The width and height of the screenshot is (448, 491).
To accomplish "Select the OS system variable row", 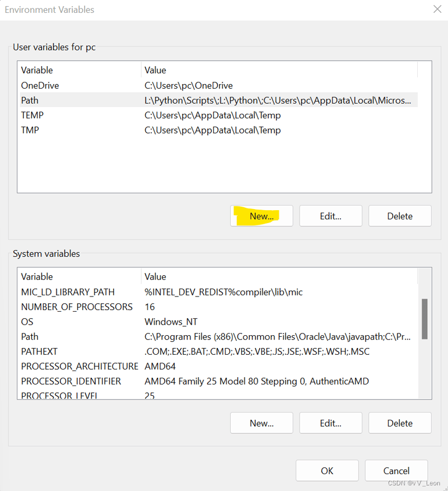I will tap(219, 322).
